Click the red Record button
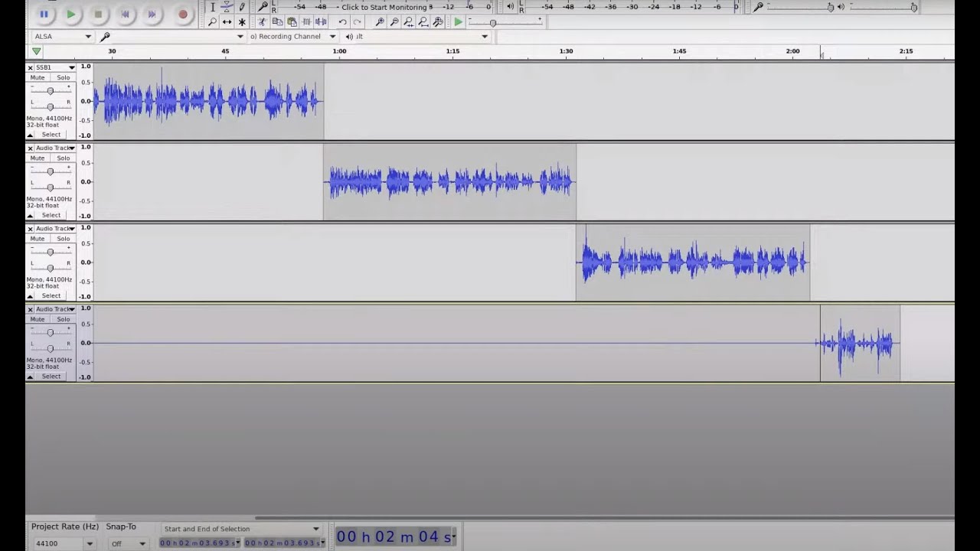This screenshot has height=551, width=980. [182, 14]
